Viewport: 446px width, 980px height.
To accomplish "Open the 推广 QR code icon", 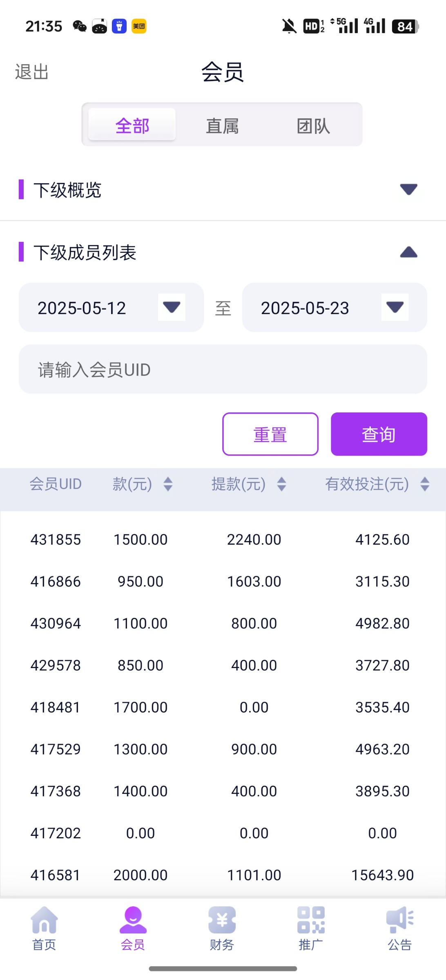I will (311, 920).
